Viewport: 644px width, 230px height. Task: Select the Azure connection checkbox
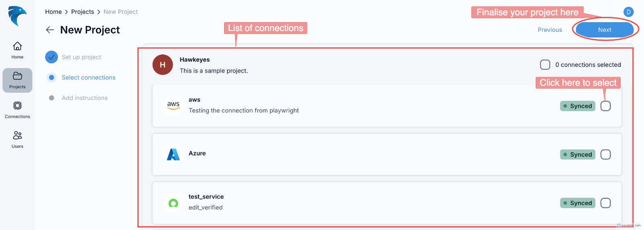tap(605, 155)
